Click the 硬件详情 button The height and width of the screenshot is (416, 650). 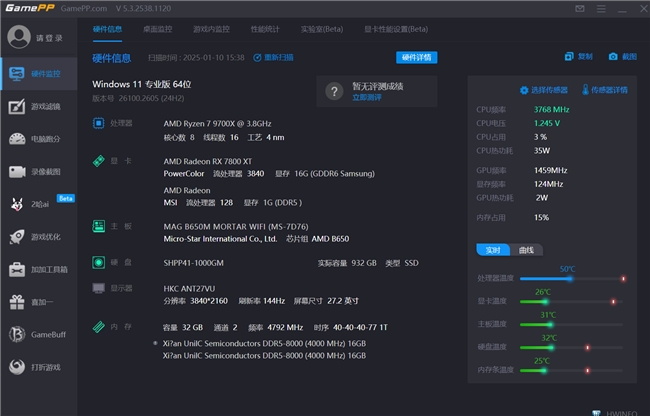point(417,57)
